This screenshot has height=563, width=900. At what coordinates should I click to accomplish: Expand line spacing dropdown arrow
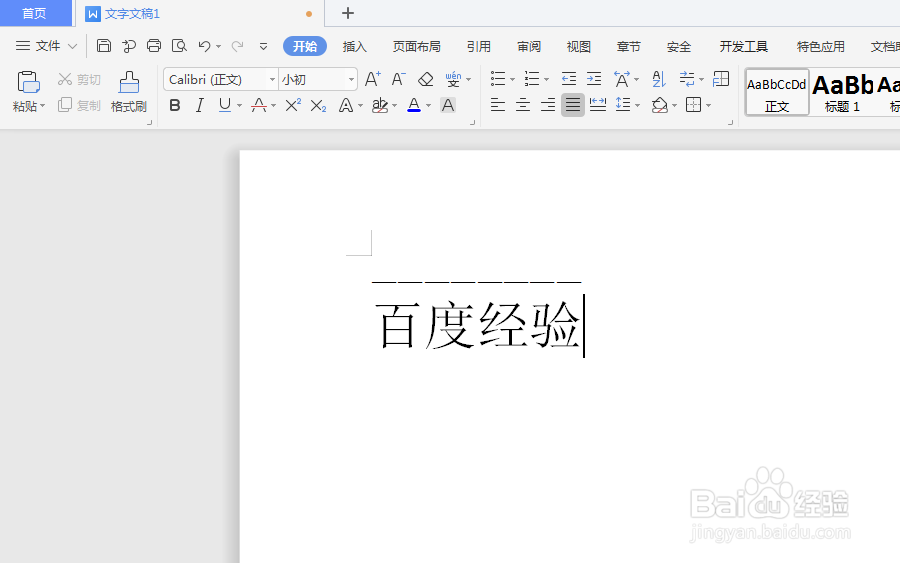click(x=638, y=105)
